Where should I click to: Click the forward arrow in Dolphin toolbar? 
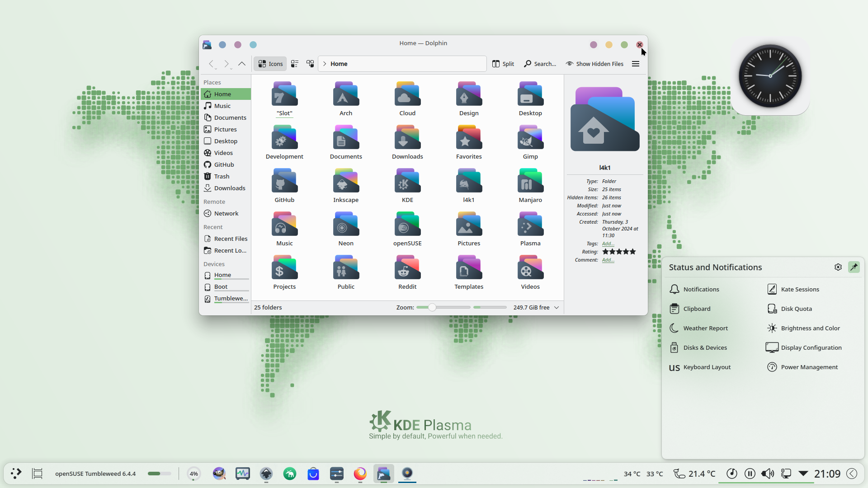pyautogui.click(x=226, y=64)
